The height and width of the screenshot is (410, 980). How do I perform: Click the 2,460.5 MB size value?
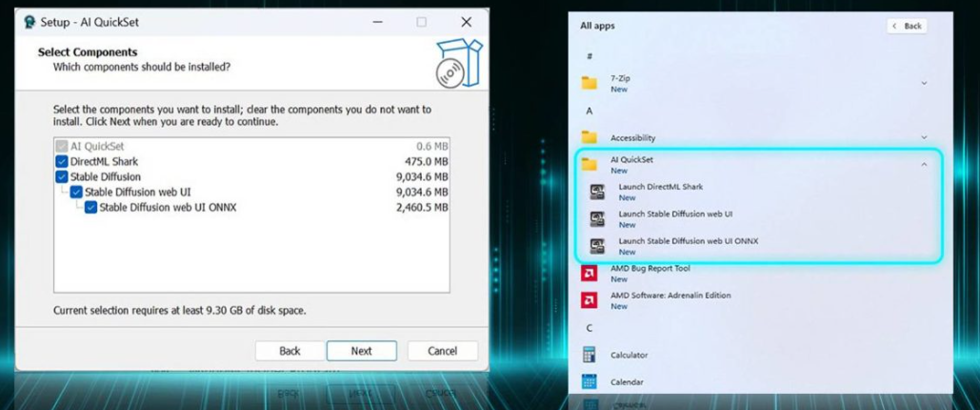pyautogui.click(x=422, y=207)
